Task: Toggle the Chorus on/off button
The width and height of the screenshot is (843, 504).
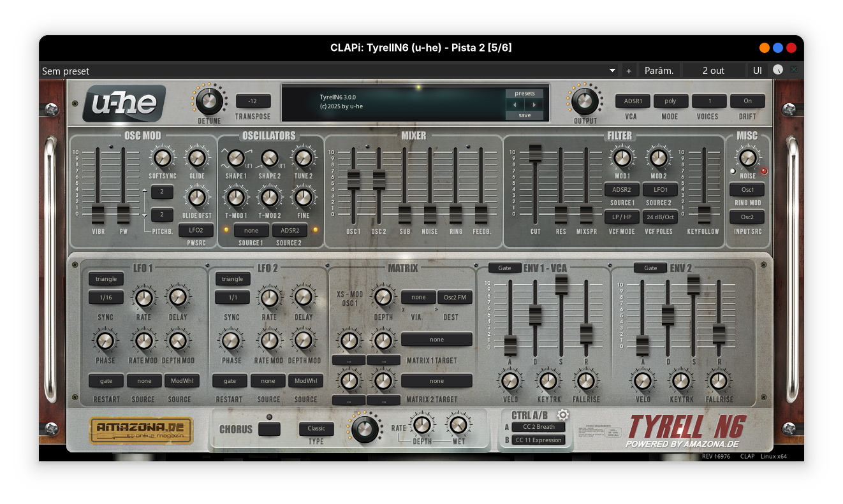Action: (x=268, y=429)
